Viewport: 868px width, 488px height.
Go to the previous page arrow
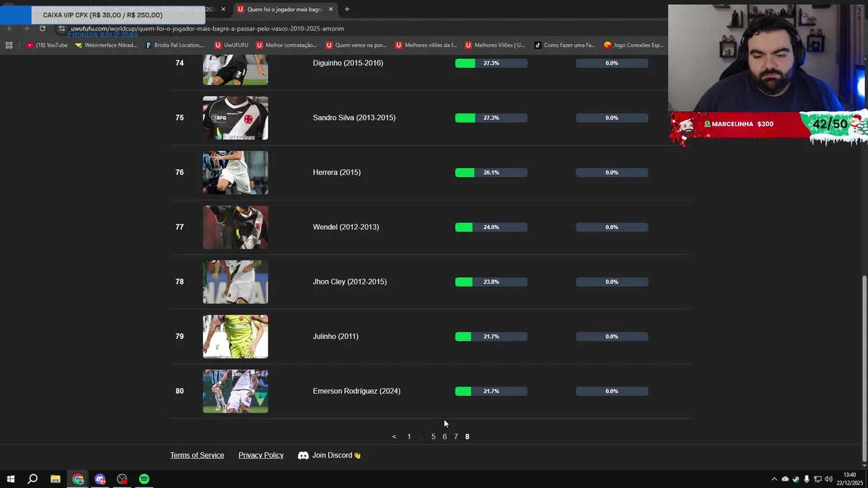[394, 436]
